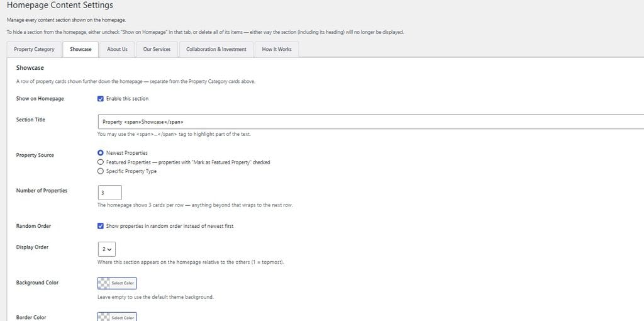Open the Display Order dropdown

tap(107, 249)
